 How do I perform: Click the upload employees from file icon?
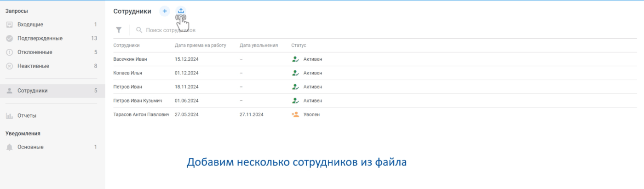tap(181, 11)
